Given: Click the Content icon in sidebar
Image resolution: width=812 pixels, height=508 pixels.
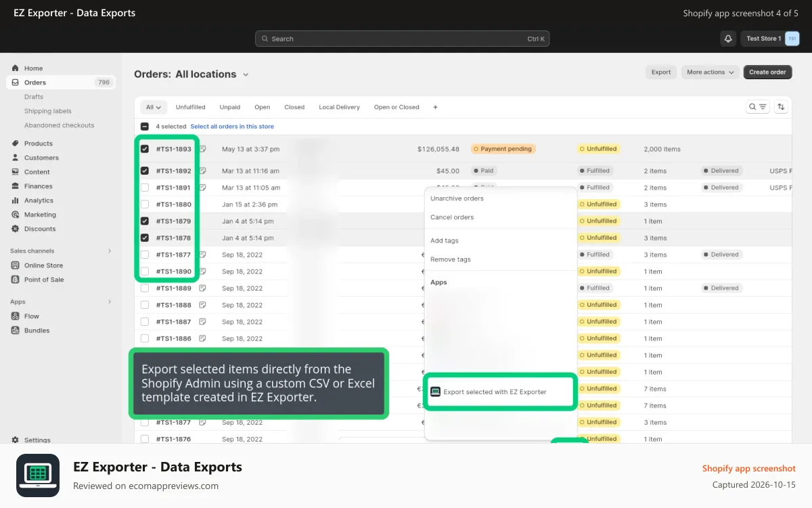Looking at the screenshot, I should point(16,172).
